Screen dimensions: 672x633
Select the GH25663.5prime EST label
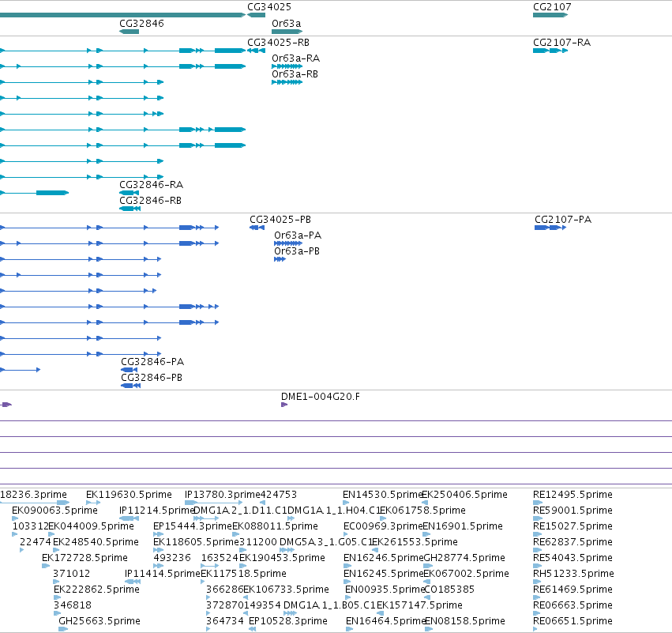coord(99,622)
